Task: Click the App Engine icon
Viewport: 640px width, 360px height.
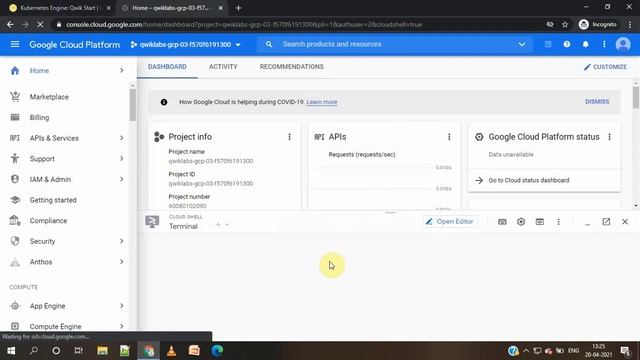Action: pos(15,306)
